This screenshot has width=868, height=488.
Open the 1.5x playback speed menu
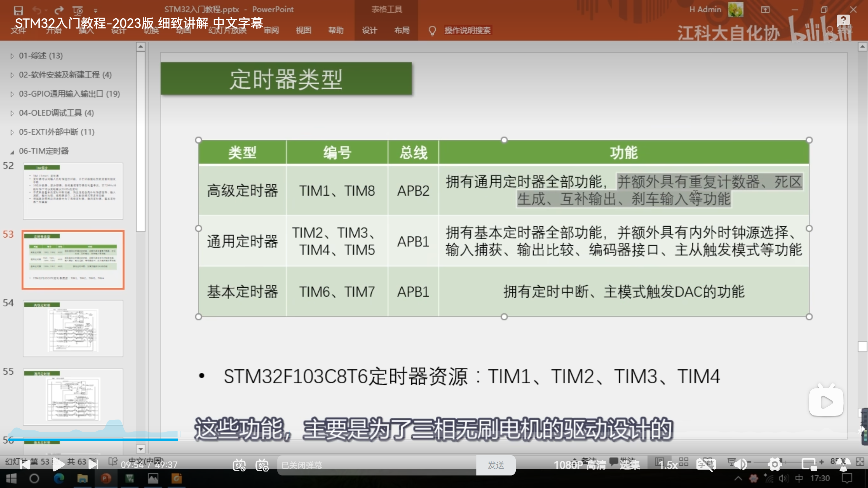[x=668, y=465]
